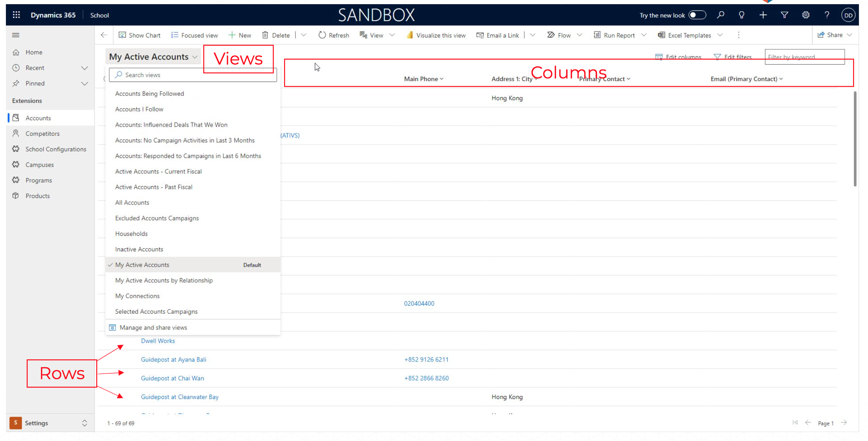
Task: Click the help question mark icon
Action: point(827,15)
